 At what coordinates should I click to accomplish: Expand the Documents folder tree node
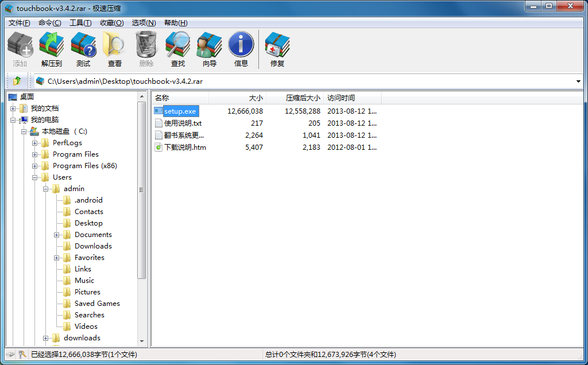tap(57, 235)
